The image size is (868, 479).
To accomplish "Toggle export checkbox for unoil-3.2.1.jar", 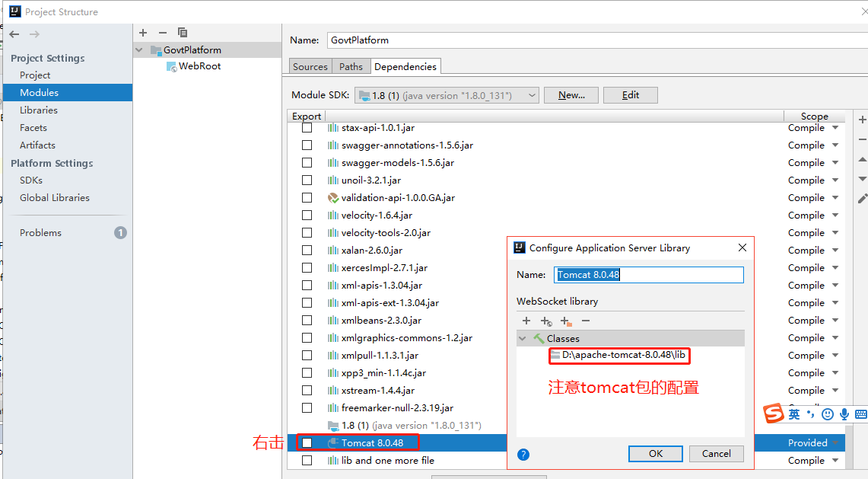I will tap(307, 180).
